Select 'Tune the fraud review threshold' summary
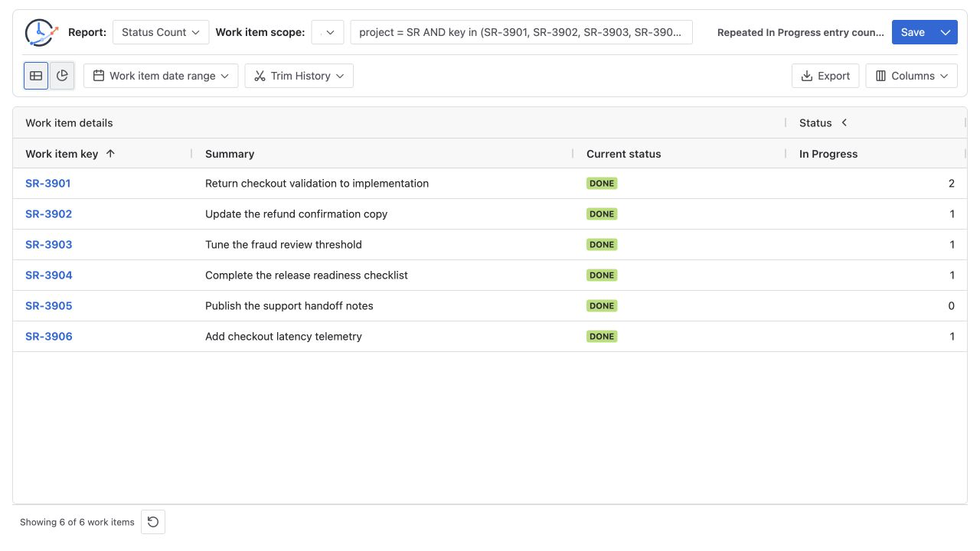This screenshot has height=551, width=980. click(283, 244)
